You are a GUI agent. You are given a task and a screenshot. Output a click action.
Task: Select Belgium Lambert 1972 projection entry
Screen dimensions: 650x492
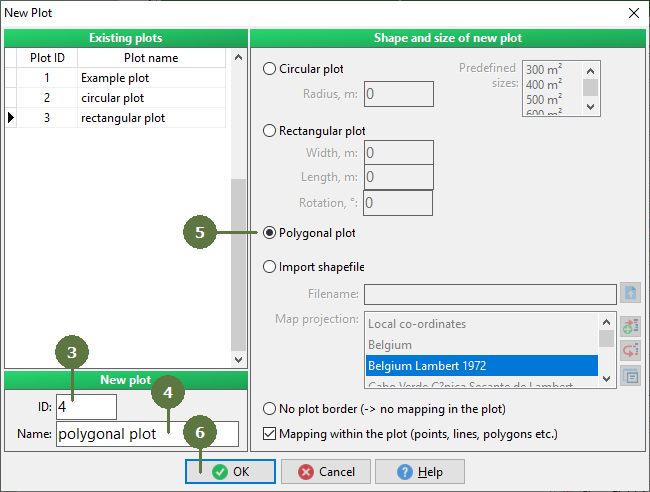[482, 366]
